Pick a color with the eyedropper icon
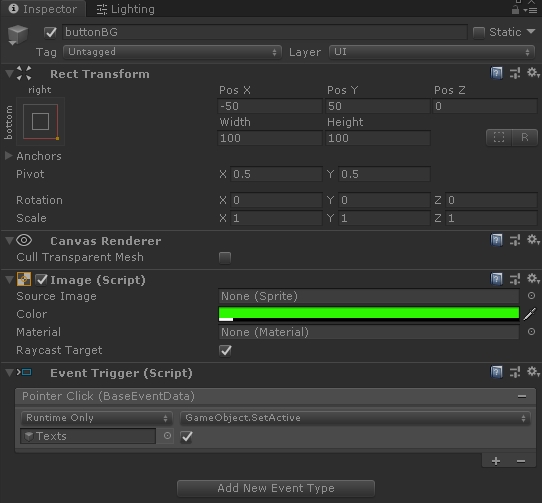Image resolution: width=542 pixels, height=503 pixels. [x=530, y=314]
